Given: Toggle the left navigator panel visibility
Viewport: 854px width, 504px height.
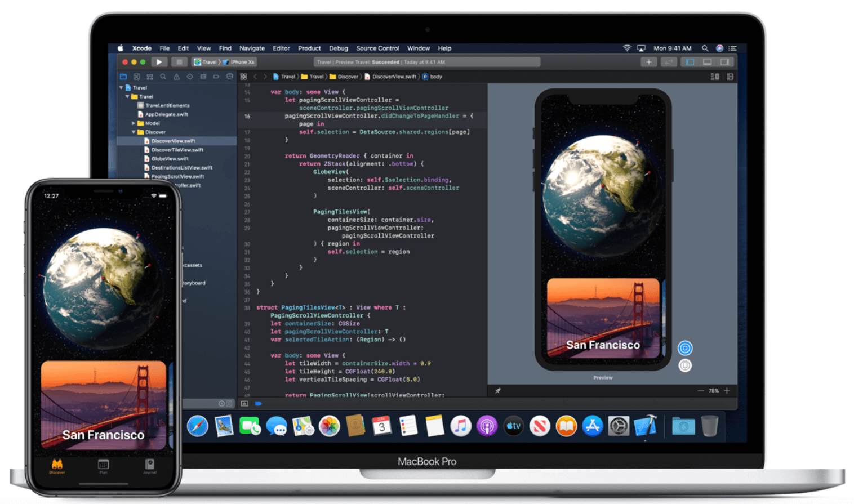Looking at the screenshot, I should [690, 62].
